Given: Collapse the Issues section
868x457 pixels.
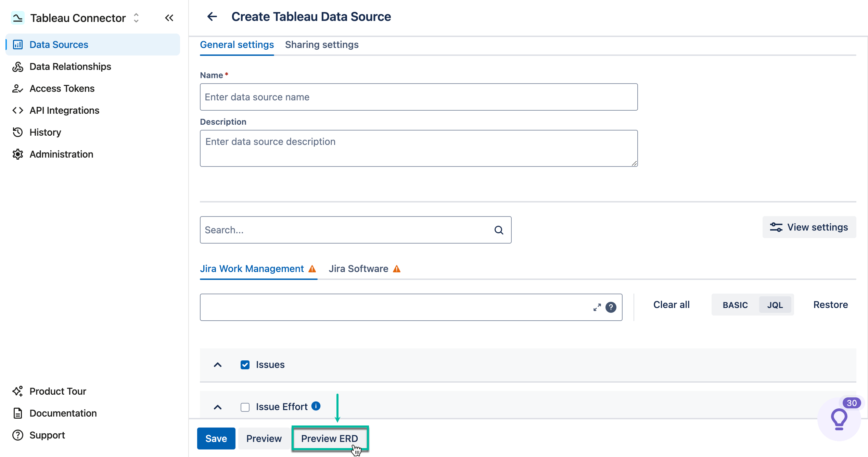Looking at the screenshot, I should tap(217, 365).
